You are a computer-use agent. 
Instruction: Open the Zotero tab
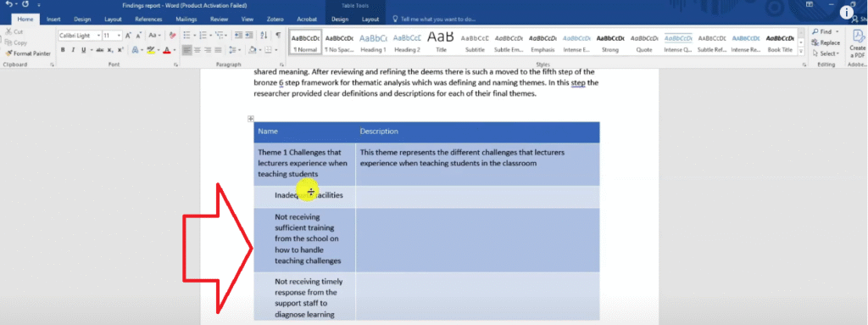(275, 19)
